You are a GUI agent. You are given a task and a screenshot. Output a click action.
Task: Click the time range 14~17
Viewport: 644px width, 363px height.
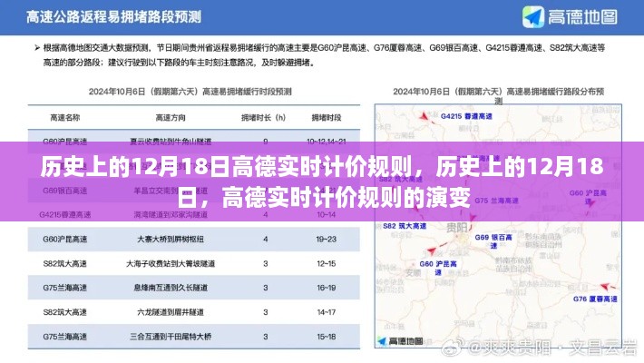pyautogui.click(x=327, y=312)
